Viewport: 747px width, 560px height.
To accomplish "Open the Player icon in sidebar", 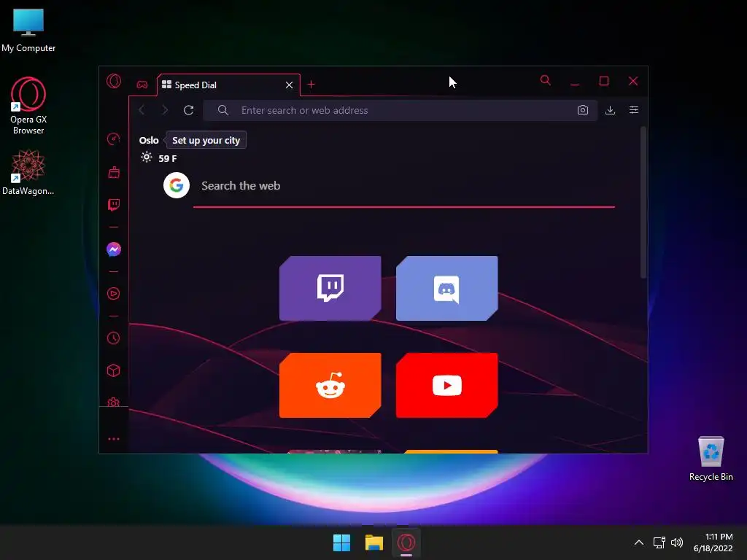I will point(113,293).
